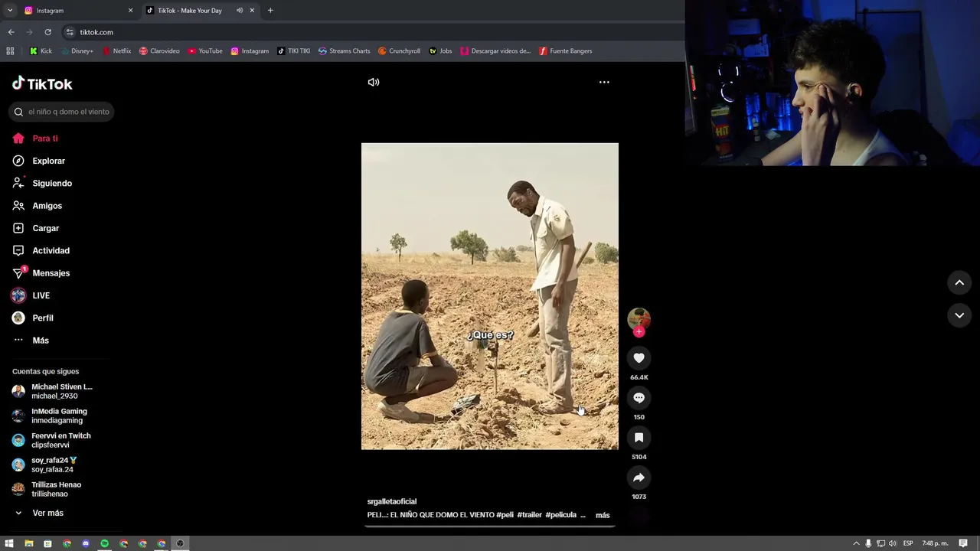
Task: Open the Kick bookmark
Action: coord(41,51)
